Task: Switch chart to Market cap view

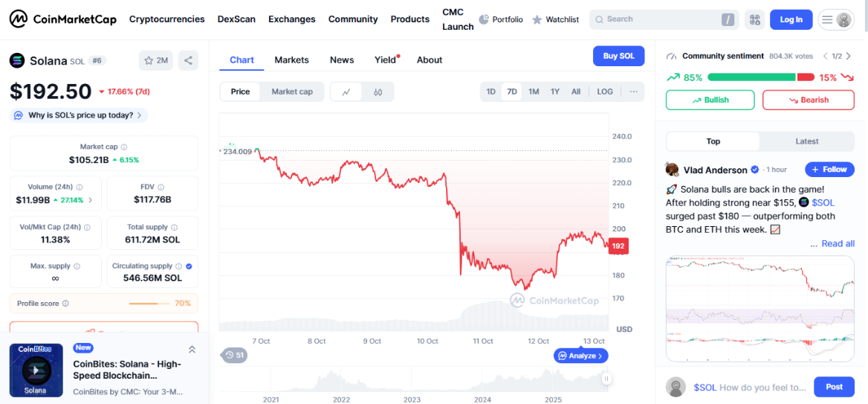Action: pyautogui.click(x=292, y=92)
